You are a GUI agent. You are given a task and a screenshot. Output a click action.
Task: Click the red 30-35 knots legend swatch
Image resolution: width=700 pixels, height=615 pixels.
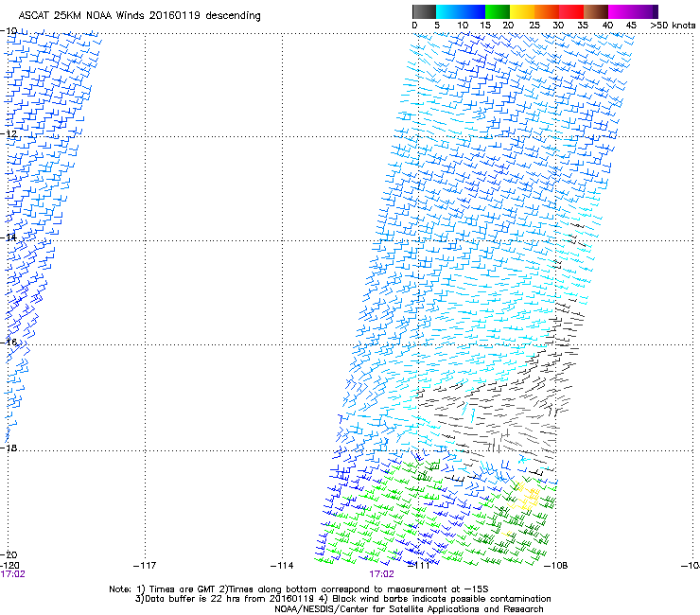(571, 11)
